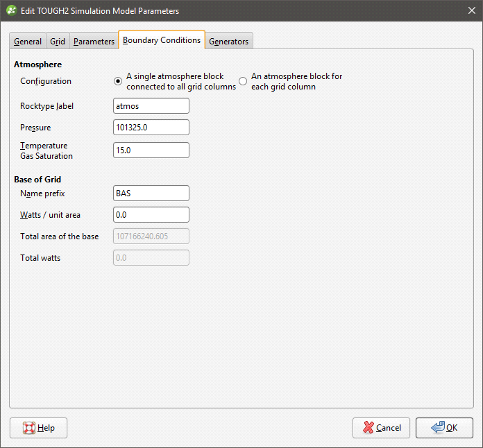This screenshot has width=483, height=448.
Task: Click the Base of Grid section heading
Action: [x=37, y=179]
